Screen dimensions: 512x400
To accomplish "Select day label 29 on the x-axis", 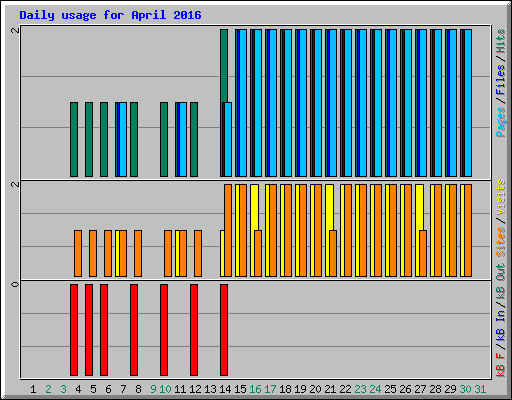I will point(450,389).
